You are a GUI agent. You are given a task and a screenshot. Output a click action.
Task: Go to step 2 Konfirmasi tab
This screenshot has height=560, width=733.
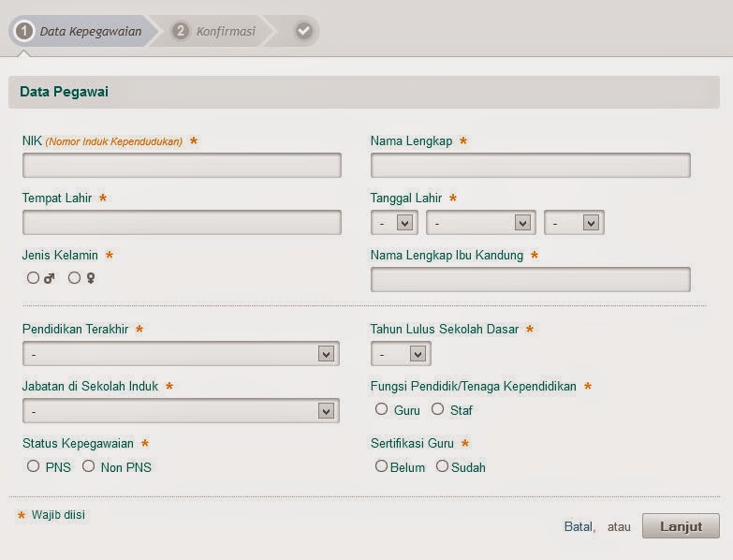click(214, 31)
